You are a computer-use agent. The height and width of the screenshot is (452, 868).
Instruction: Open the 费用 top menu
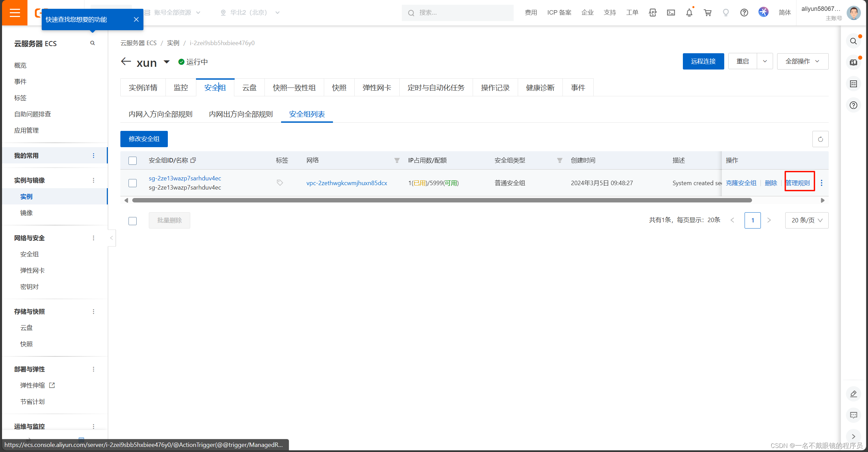pyautogui.click(x=531, y=13)
